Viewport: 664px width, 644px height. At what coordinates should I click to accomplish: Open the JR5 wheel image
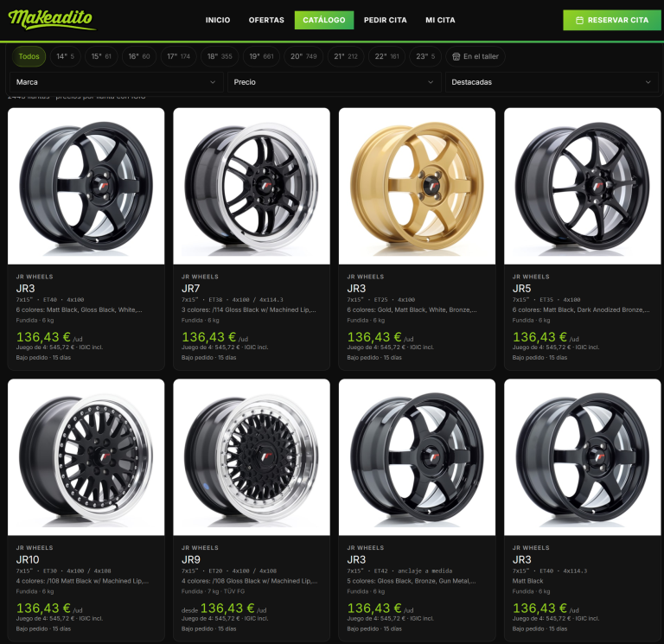pyautogui.click(x=582, y=186)
